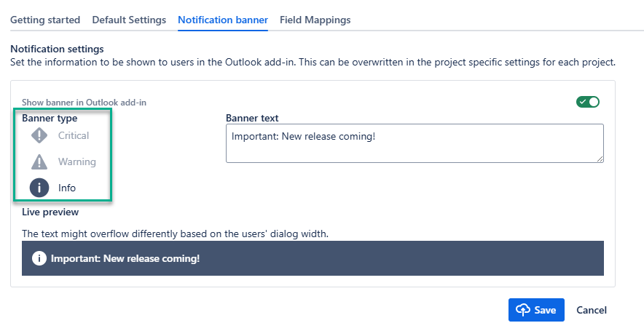Select the Critical diamond icon
Viewport: 644px width, 331px height.
39,135
